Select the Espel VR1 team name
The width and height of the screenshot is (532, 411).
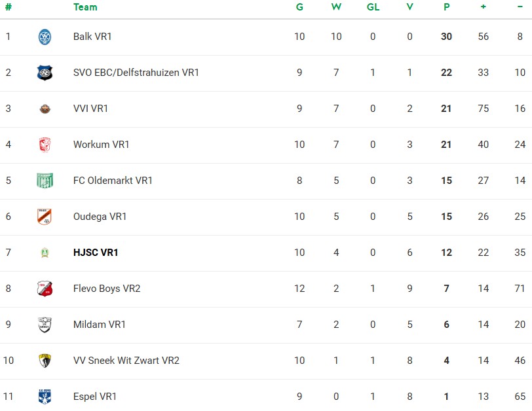[94, 397]
